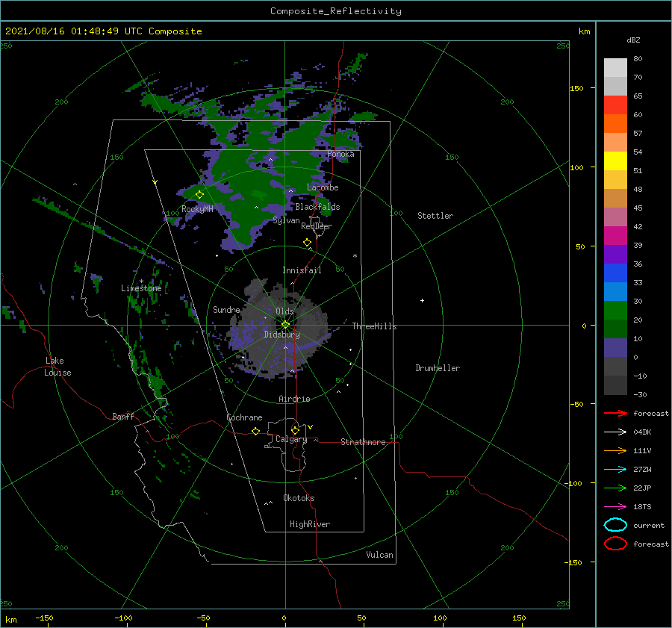
Task: Click the Cochrane town label
Action: click(244, 417)
